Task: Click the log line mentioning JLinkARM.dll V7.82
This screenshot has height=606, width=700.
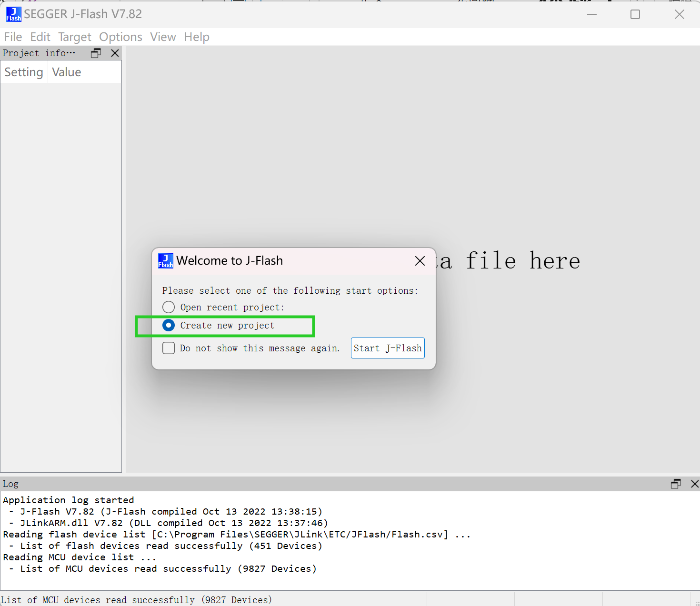Action: click(x=169, y=523)
